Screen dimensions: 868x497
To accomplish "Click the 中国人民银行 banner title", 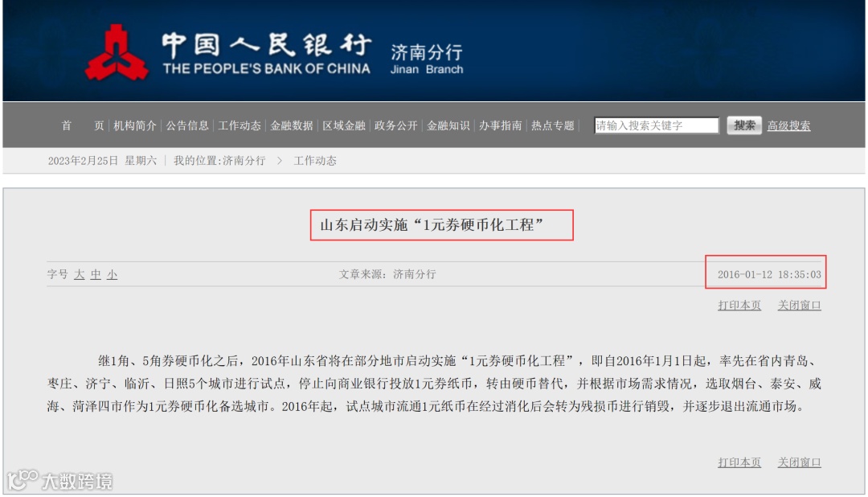I will pyautogui.click(x=267, y=44).
